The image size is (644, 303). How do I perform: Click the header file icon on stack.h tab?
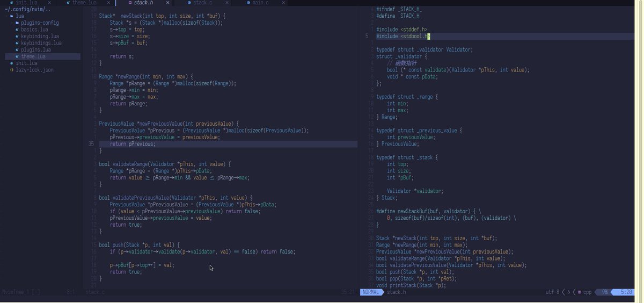pyautogui.click(x=130, y=3)
